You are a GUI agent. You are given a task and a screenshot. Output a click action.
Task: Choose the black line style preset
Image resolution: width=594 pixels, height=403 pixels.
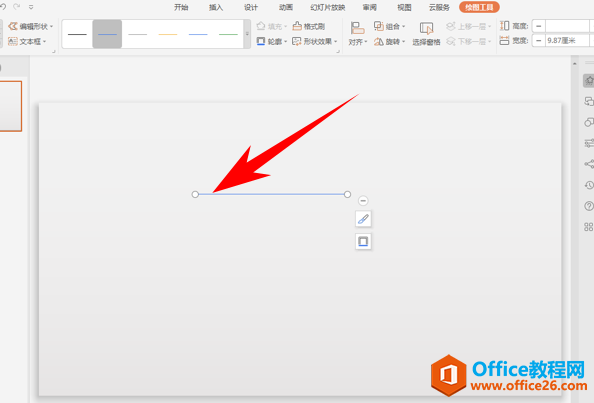pyautogui.click(x=77, y=34)
